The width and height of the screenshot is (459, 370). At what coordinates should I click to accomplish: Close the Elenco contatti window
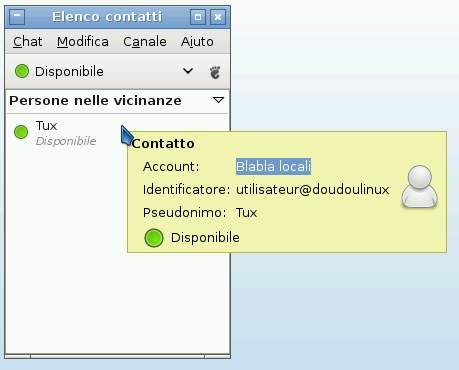click(x=218, y=17)
